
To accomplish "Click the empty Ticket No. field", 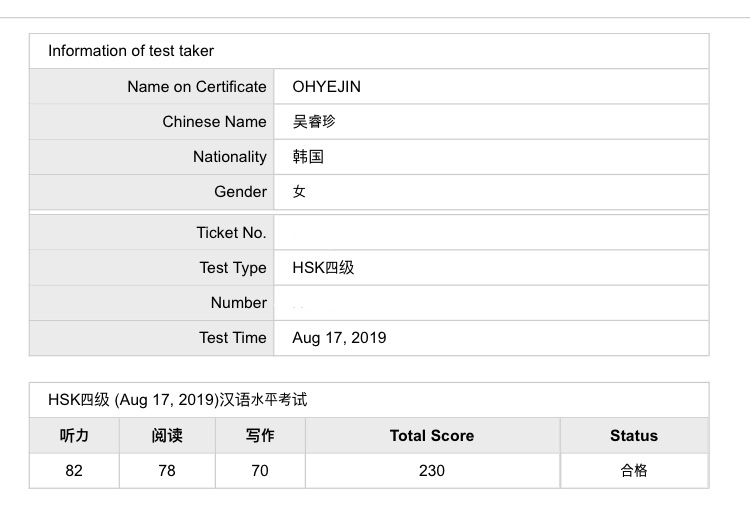I will (491, 232).
